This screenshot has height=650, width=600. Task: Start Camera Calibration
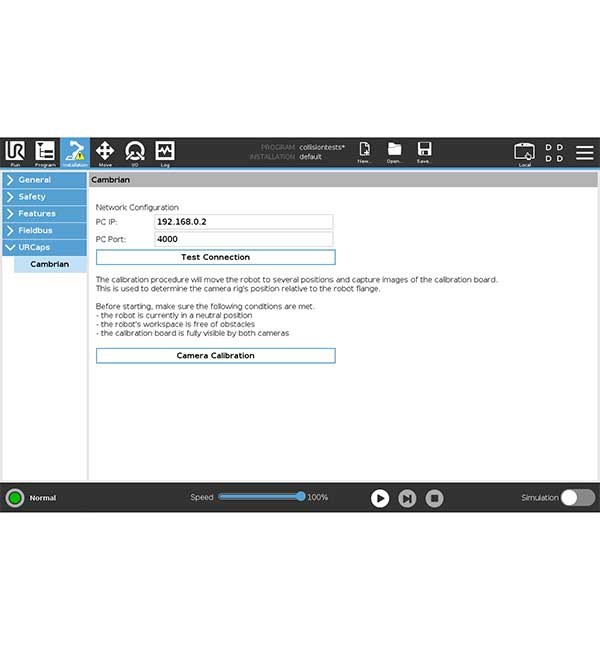pos(216,356)
